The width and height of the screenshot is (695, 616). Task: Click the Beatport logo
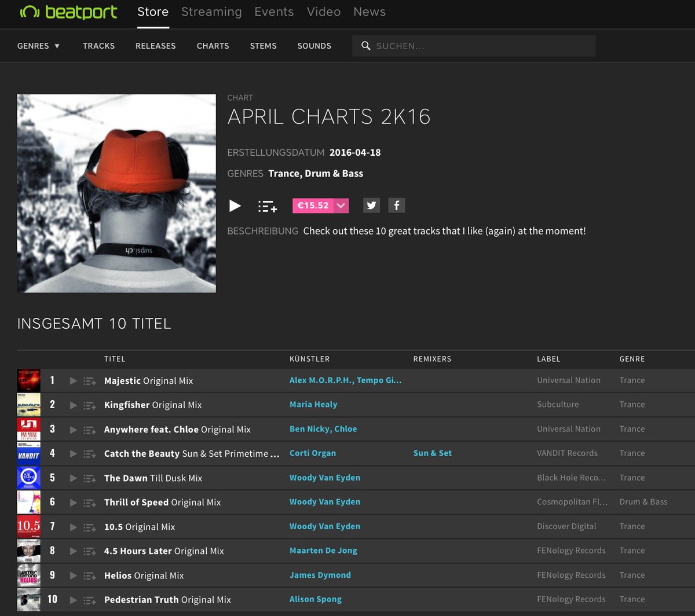(x=68, y=12)
